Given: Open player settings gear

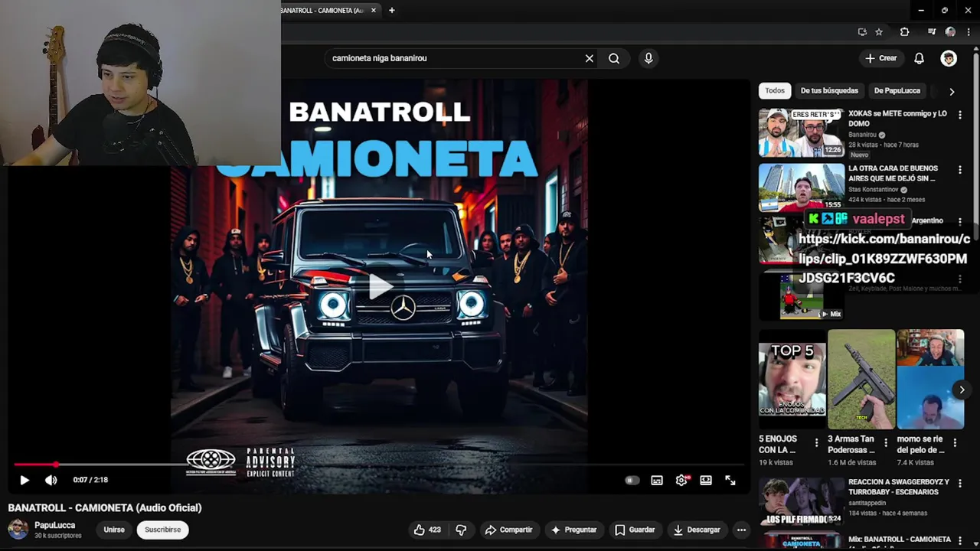Looking at the screenshot, I should [681, 480].
